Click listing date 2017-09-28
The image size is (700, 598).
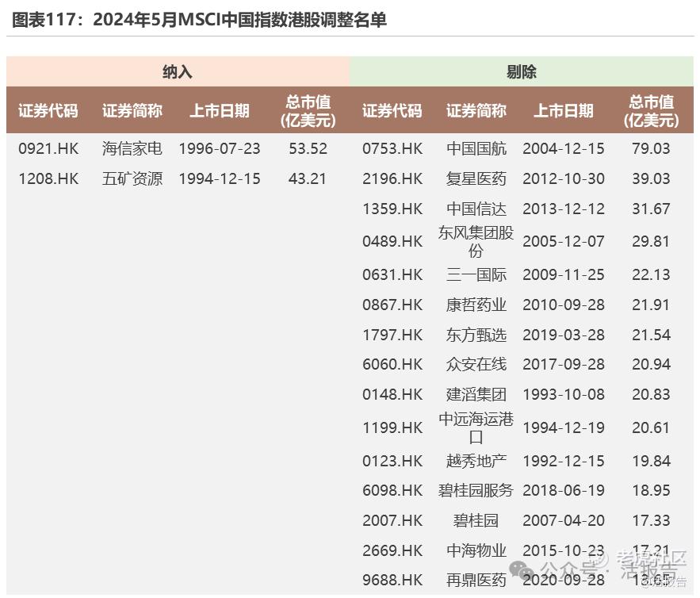(x=564, y=364)
